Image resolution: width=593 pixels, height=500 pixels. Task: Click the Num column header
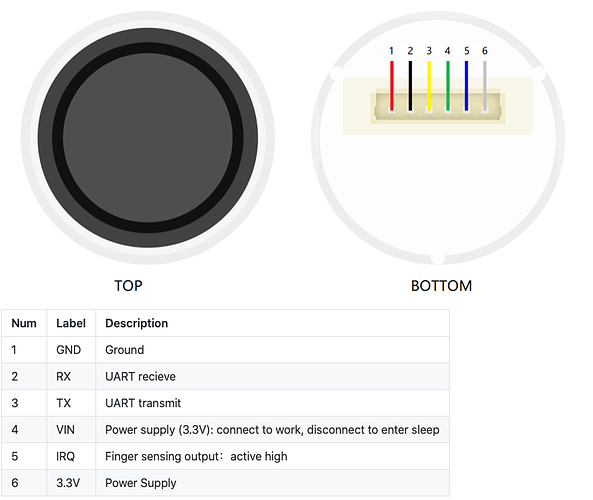[x=24, y=323]
